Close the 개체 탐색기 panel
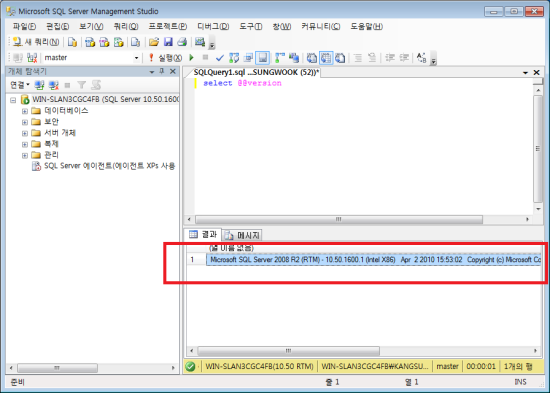Image resolution: width=550 pixels, height=393 pixels. click(173, 72)
